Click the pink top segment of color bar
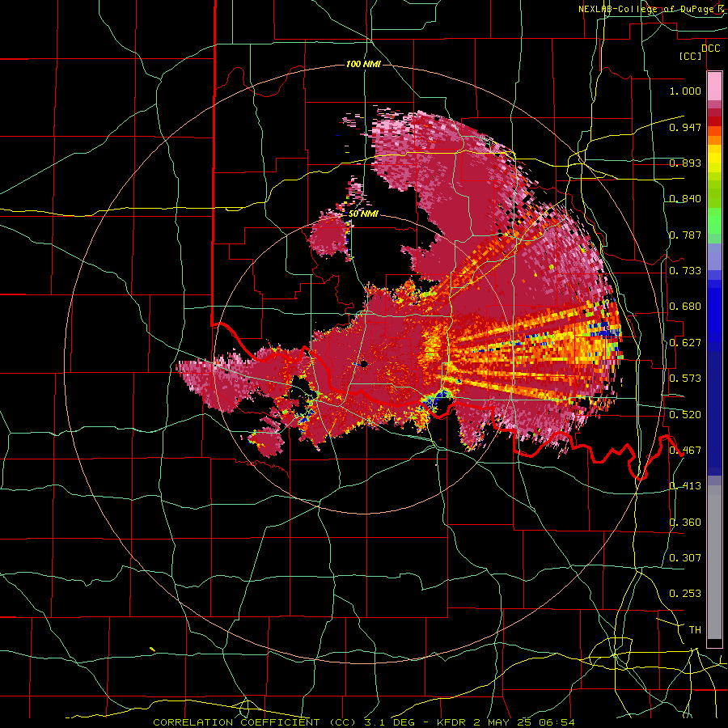Screen dimensions: 728x728 714,86
